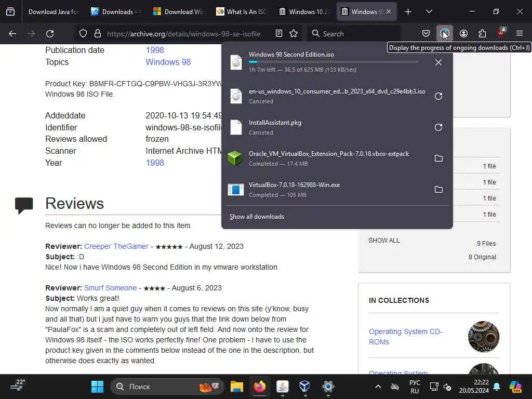This screenshot has width=532, height=399.
Task: Click Firefox taskbar icon
Action: [x=260, y=387]
